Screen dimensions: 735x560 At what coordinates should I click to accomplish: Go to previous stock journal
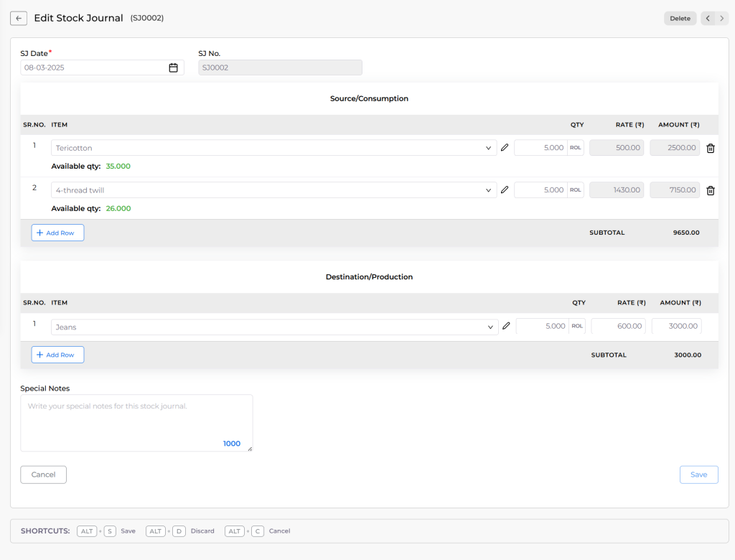708,18
